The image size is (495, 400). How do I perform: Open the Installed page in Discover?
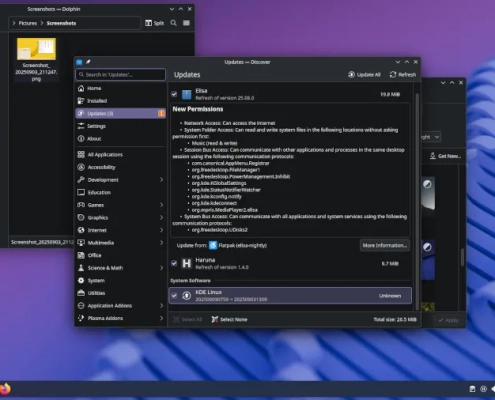point(120,101)
